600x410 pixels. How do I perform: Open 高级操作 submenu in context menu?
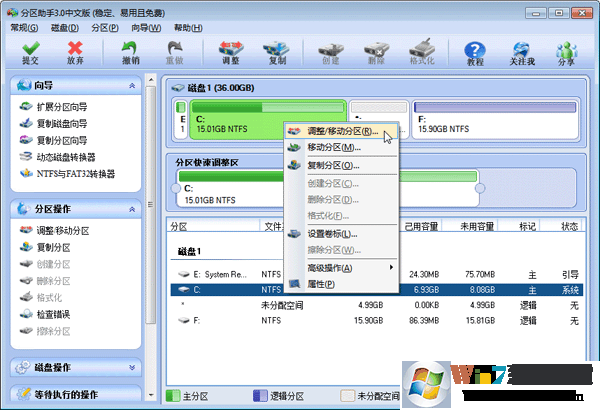(x=340, y=268)
